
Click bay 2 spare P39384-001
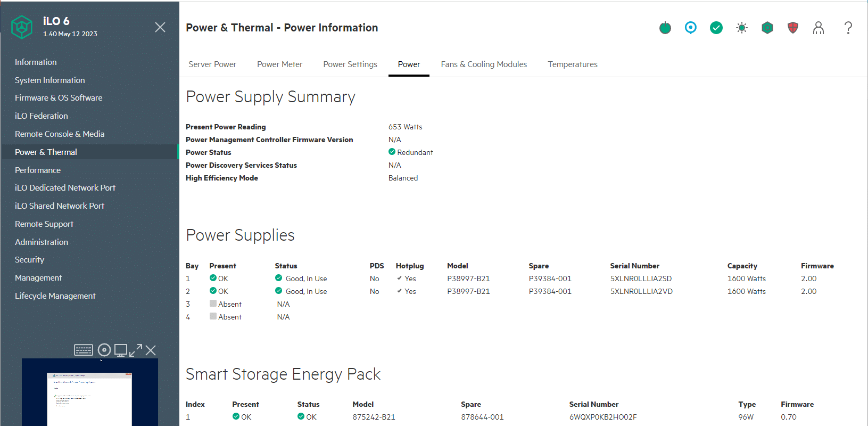[x=550, y=291]
